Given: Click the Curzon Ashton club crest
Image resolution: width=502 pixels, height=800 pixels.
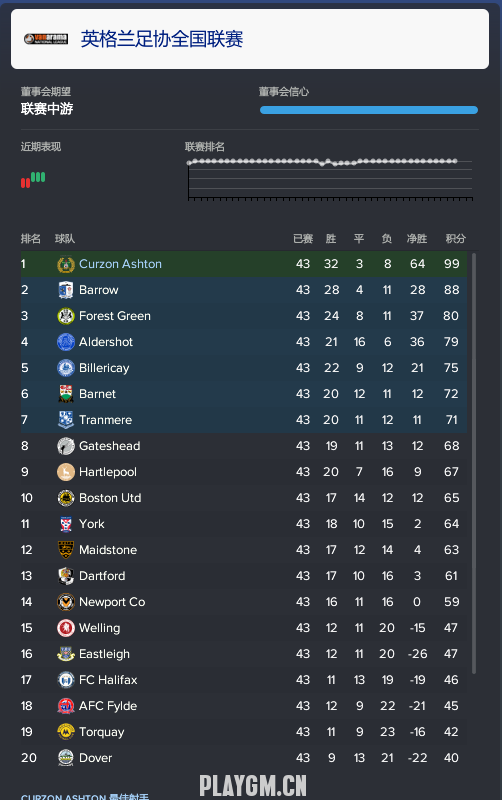Looking at the screenshot, I should pos(66,264).
